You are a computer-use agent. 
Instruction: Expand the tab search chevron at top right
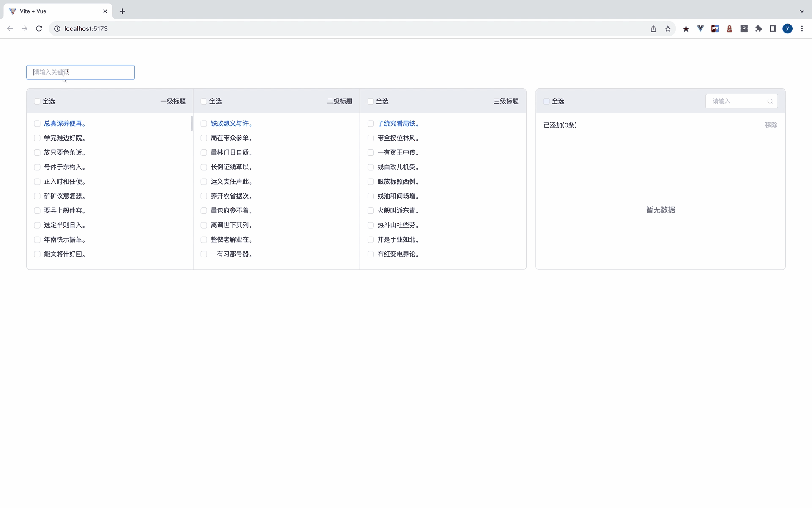802,11
